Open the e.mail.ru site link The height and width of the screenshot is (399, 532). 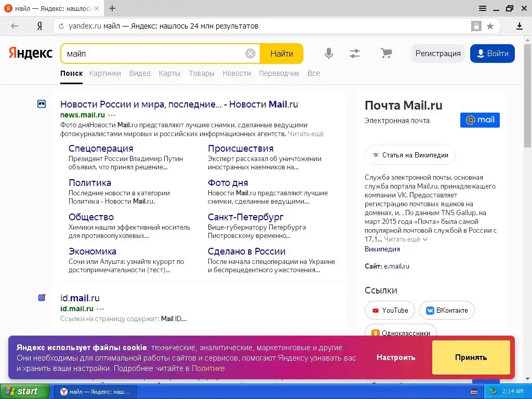pos(396,267)
